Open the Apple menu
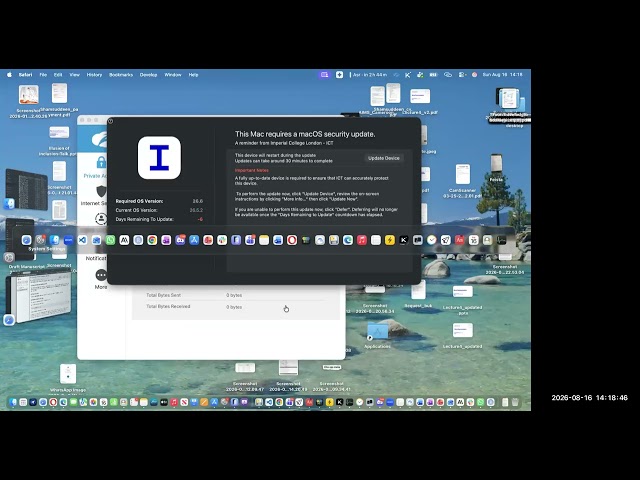The width and height of the screenshot is (640, 480). (9, 75)
